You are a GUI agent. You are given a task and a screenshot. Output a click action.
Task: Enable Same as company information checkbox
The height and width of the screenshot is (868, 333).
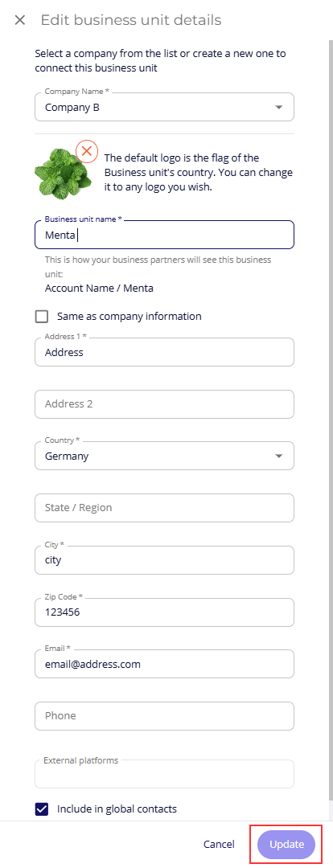tap(42, 317)
